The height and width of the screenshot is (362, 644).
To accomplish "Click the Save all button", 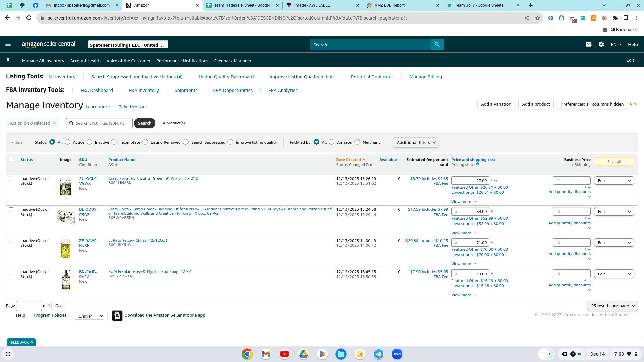I will (614, 162).
